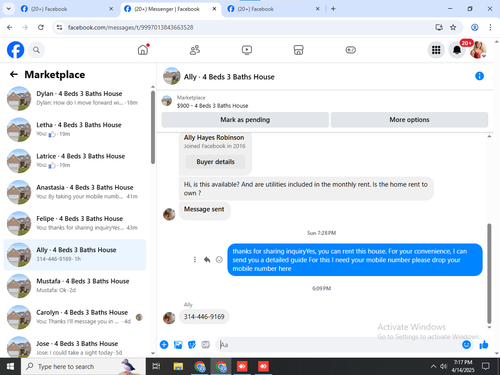500x375 pixels.
Task: Open the Watch video icon
Action: click(247, 50)
